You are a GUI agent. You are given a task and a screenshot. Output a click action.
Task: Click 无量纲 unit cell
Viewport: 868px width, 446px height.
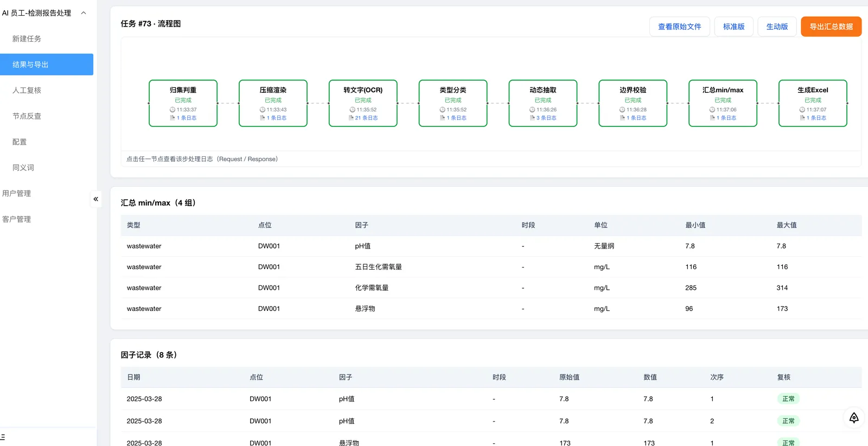click(604, 246)
